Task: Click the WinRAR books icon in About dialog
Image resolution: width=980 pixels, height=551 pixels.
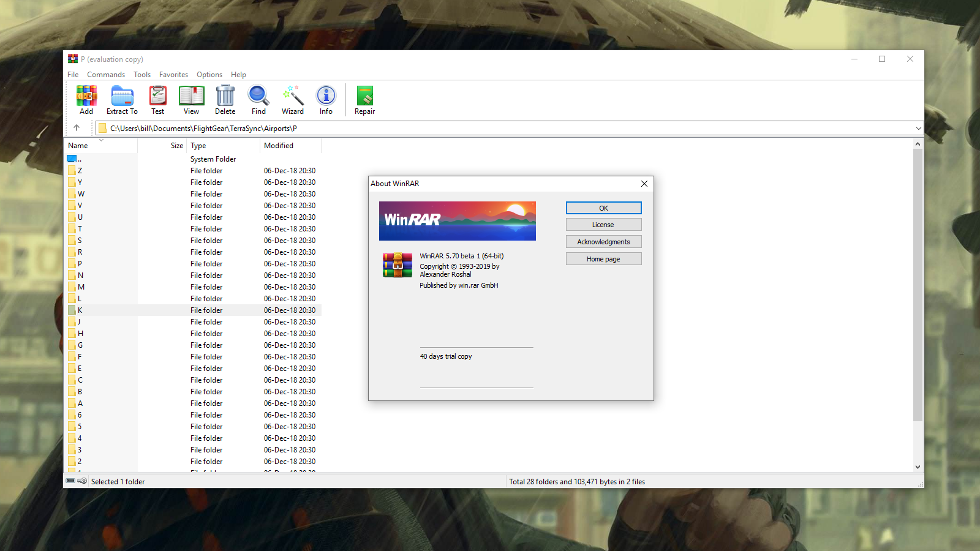Action: point(398,265)
